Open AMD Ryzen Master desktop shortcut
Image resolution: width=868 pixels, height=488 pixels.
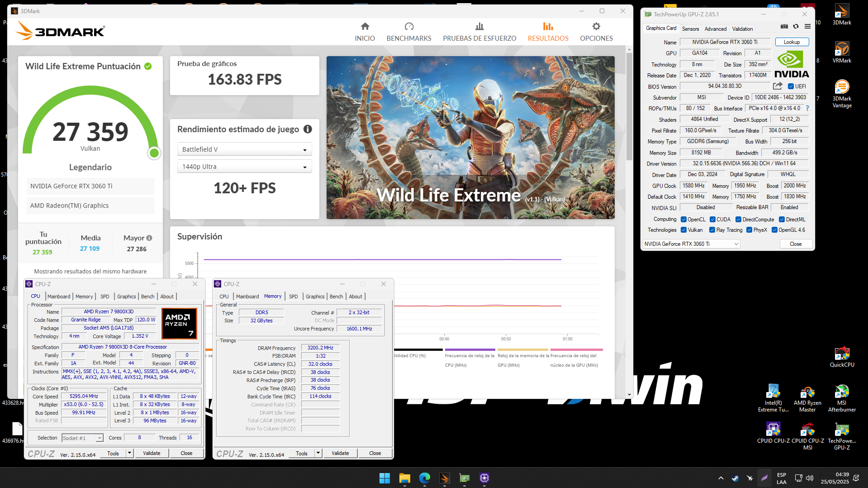coord(807,398)
